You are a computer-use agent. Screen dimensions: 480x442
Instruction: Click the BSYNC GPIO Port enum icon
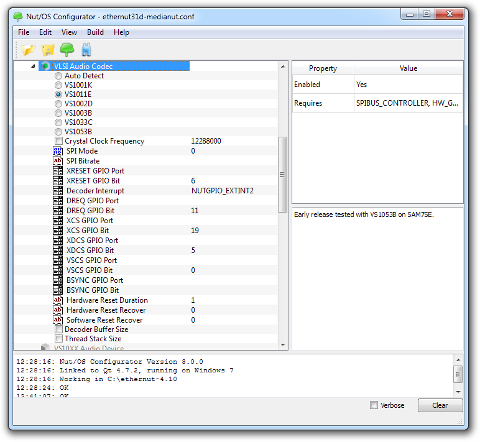tap(58, 280)
